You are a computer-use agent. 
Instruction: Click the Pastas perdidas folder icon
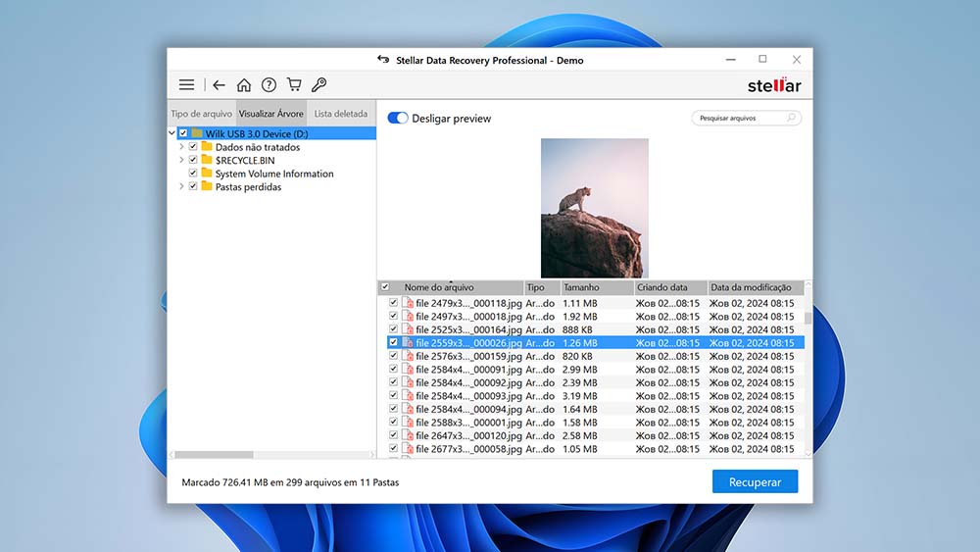coord(207,185)
